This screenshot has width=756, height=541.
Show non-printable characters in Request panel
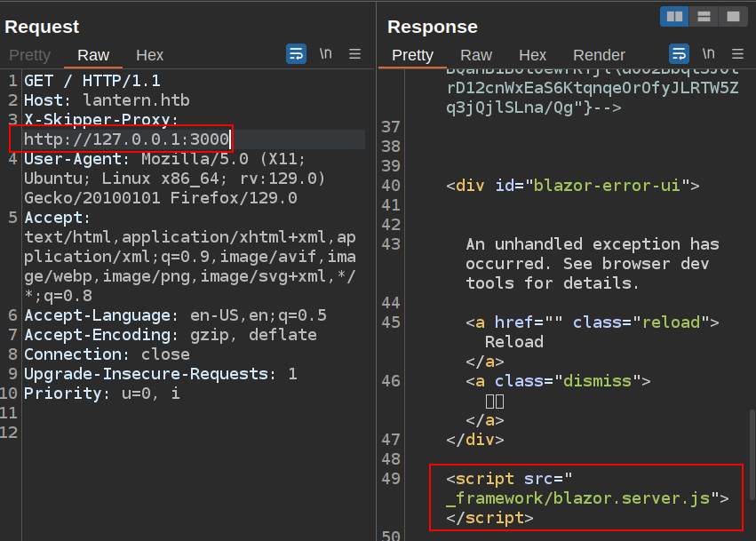click(325, 54)
